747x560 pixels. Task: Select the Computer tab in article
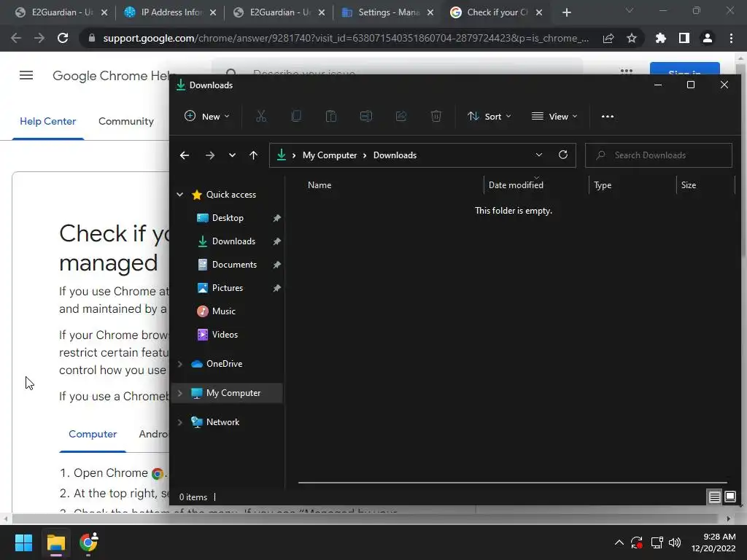[x=93, y=434]
